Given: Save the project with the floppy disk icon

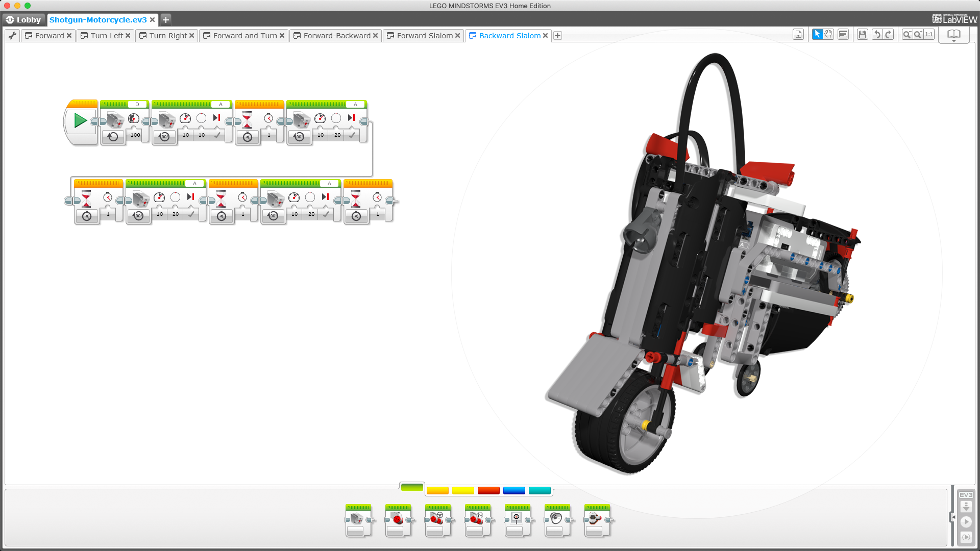Looking at the screenshot, I should click(863, 35).
